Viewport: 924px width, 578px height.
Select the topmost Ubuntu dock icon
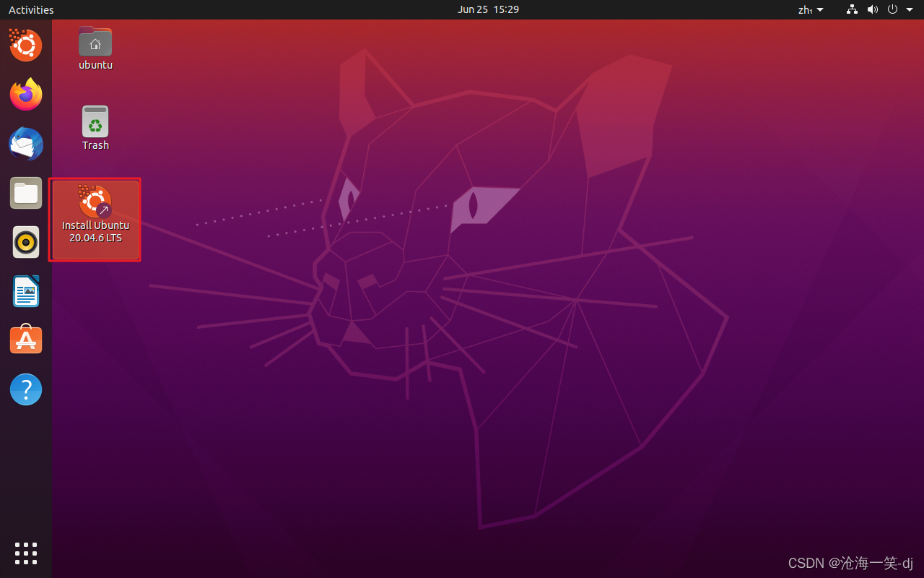(26, 45)
